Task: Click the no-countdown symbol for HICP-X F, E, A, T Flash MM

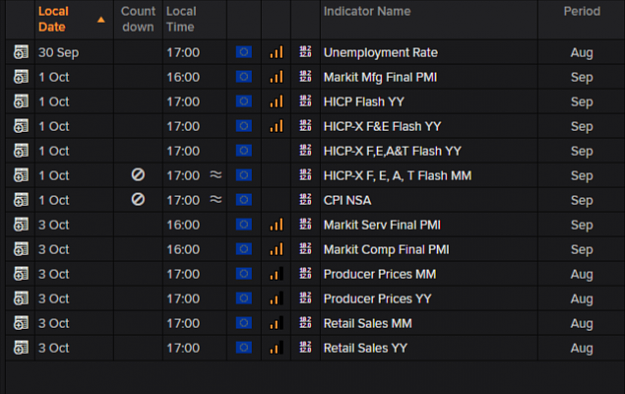Action: pyautogui.click(x=138, y=175)
